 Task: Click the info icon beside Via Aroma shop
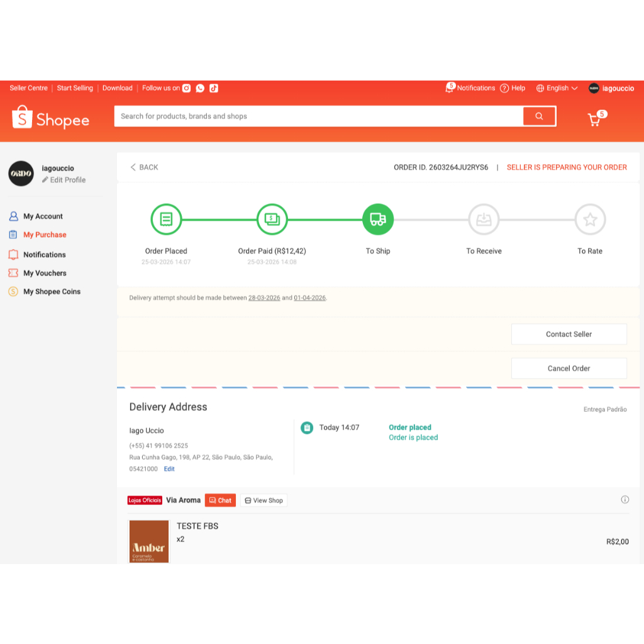[x=625, y=499]
